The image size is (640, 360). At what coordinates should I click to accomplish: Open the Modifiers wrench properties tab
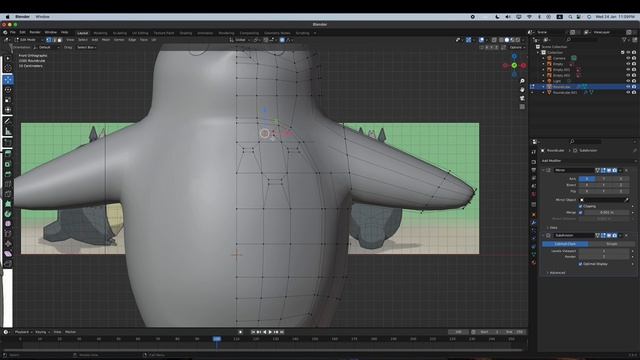[533, 222]
